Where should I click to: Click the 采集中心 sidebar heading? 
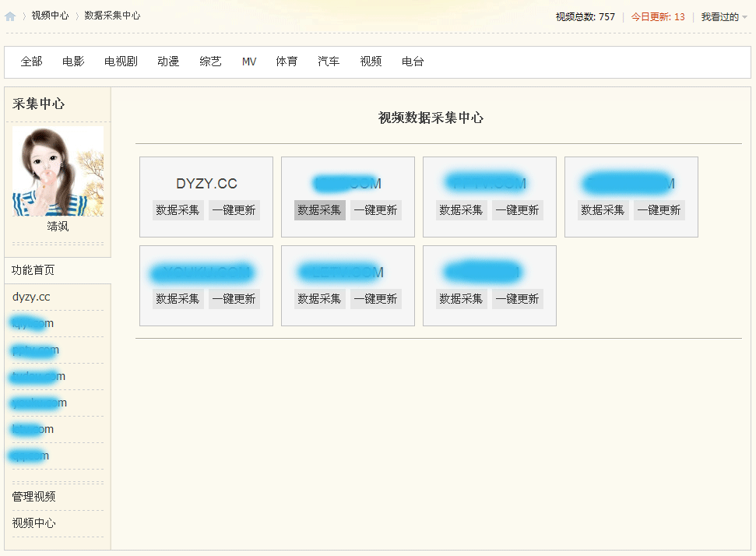coord(39,104)
